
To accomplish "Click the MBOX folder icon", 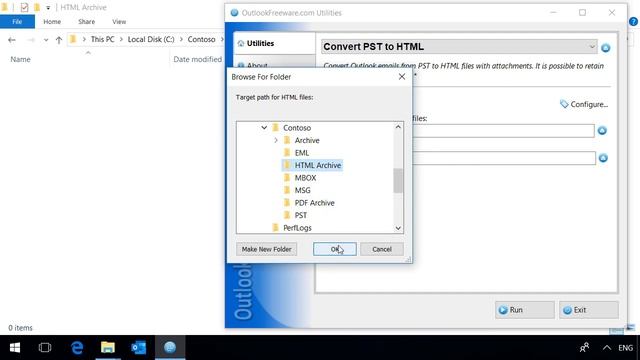I will point(287,178).
